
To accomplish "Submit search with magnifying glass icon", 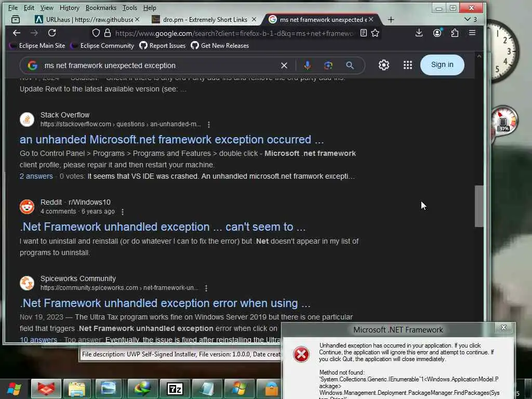I will click(350, 65).
